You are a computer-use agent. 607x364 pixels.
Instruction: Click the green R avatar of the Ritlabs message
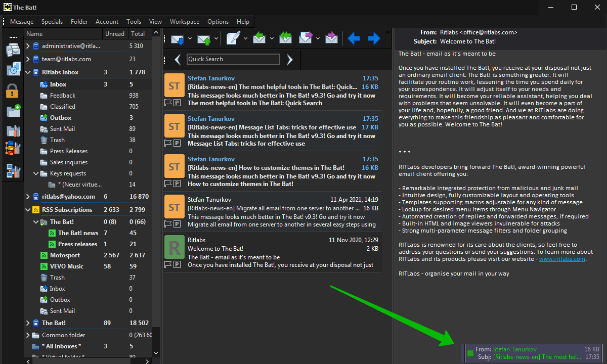(x=174, y=247)
